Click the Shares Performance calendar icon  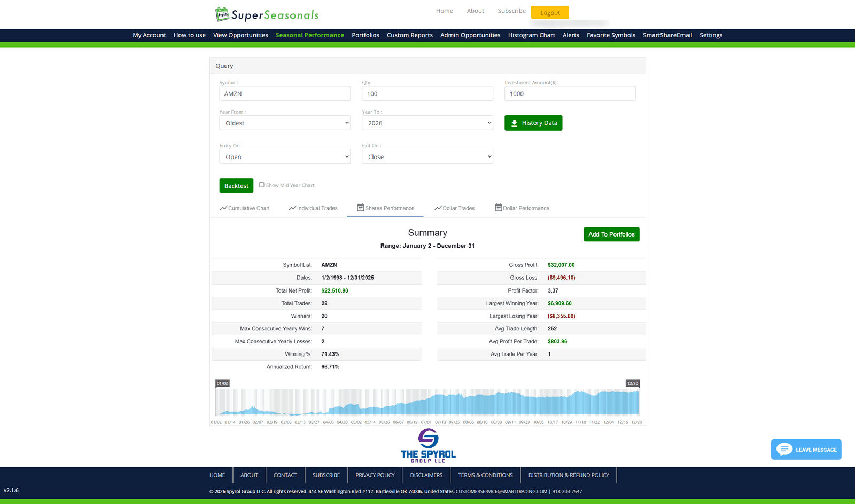click(x=361, y=208)
